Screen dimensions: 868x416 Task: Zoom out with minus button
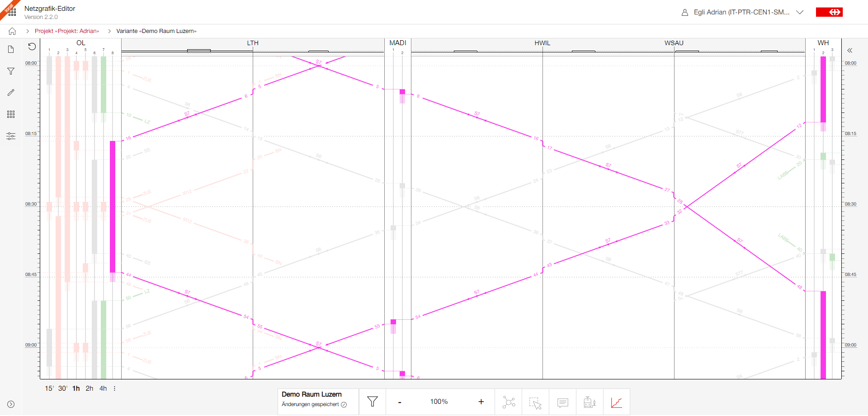[400, 402]
